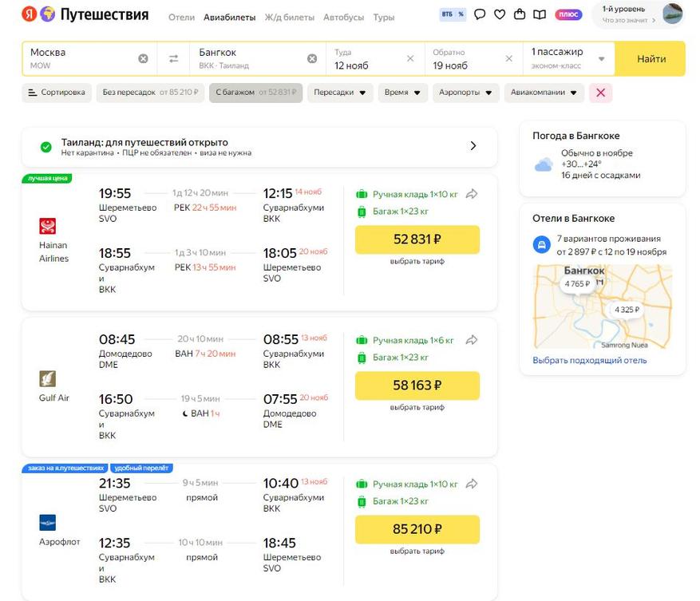
Task: Open the Yandex logo home
Action: pos(29,14)
